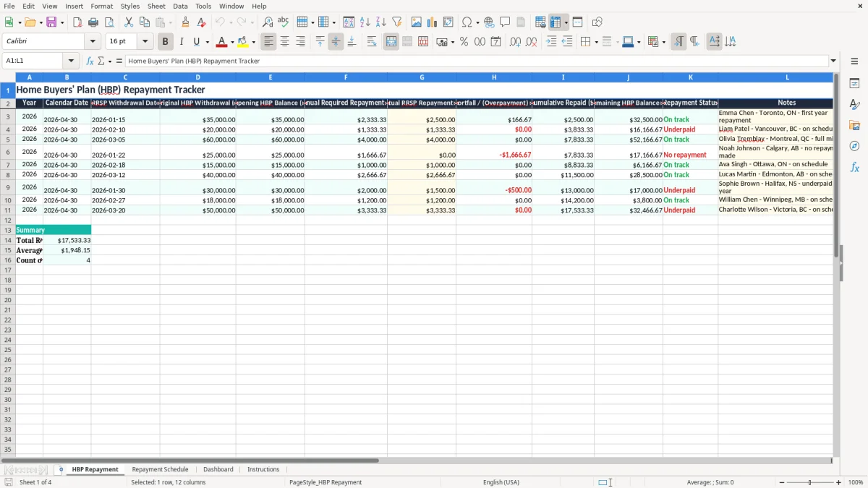This screenshot has height=488, width=868.
Task: Click the Clear Direct Formatting icon
Action: [x=202, y=22]
